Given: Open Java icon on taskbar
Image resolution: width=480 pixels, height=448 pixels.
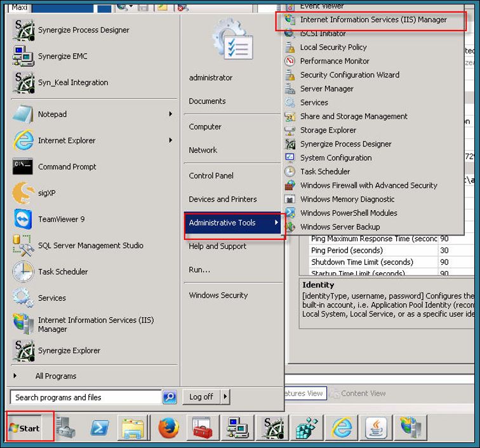Looking at the screenshot, I should point(377,428).
